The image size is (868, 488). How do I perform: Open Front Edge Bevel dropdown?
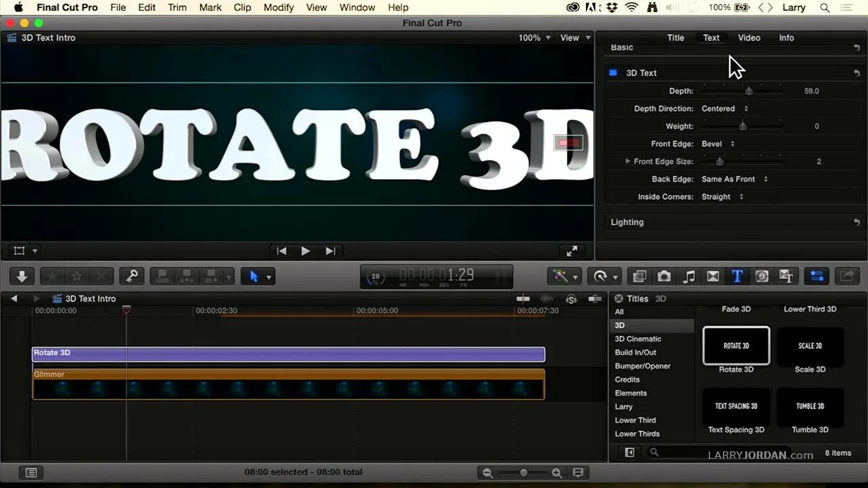tap(718, 144)
